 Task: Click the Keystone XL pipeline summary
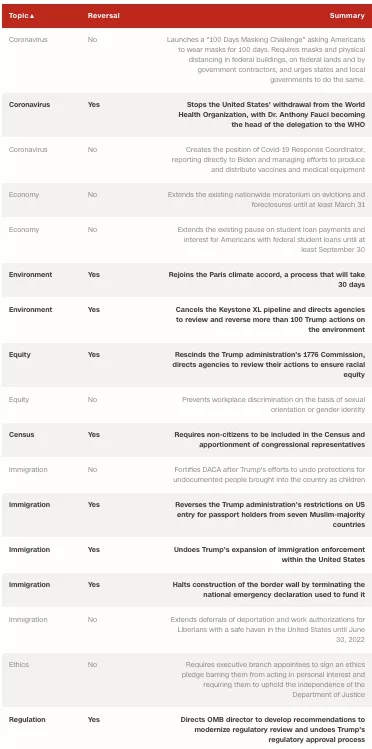(x=270, y=320)
